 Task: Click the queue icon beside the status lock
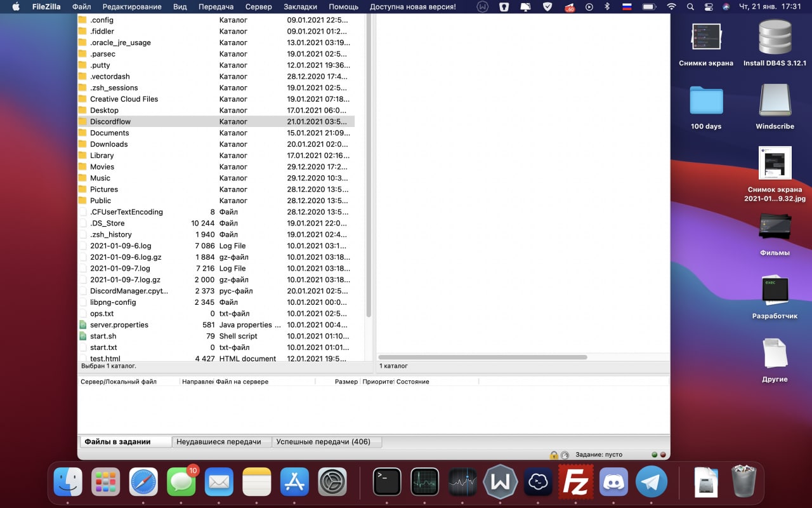pos(565,455)
